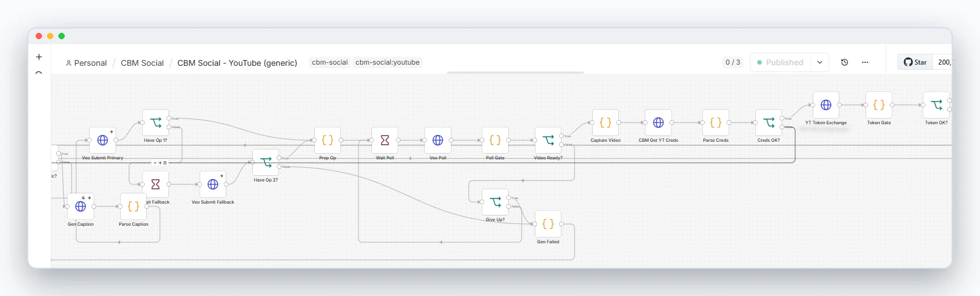Click the 200 GitHub star count

pyautogui.click(x=944, y=62)
